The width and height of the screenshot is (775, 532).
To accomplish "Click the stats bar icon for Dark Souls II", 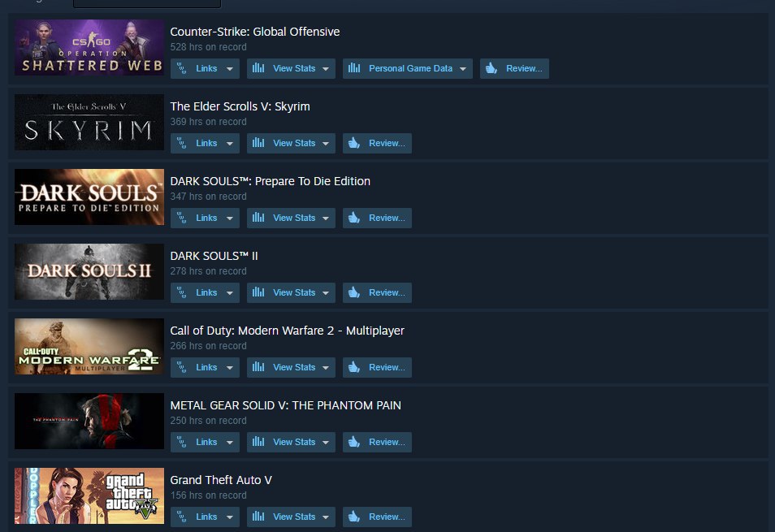I will [x=258, y=292].
